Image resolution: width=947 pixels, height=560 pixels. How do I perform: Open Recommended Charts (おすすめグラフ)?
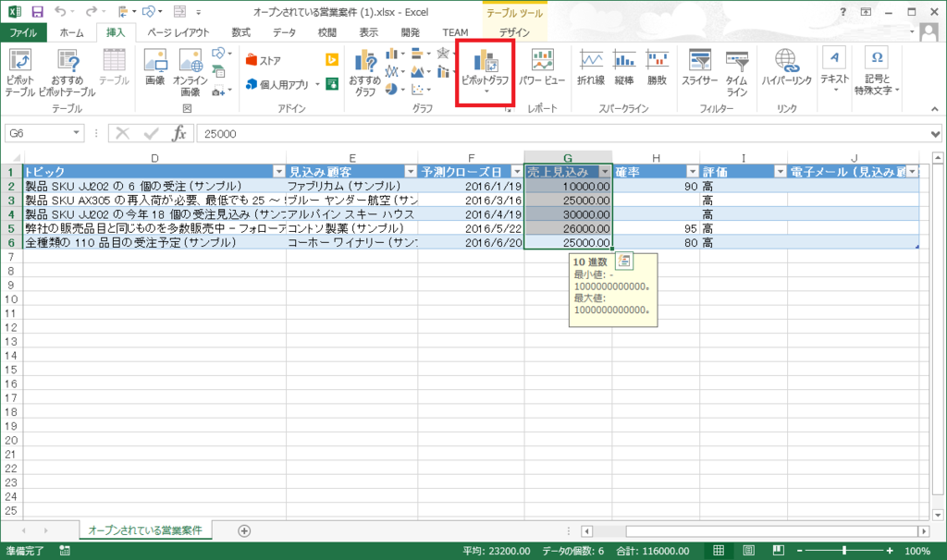coord(364,73)
